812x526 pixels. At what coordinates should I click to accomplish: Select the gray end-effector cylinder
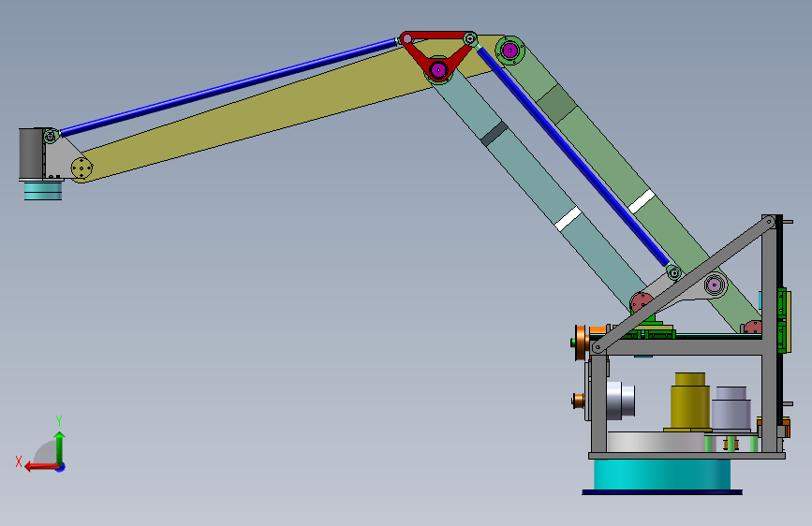[x=31, y=153]
